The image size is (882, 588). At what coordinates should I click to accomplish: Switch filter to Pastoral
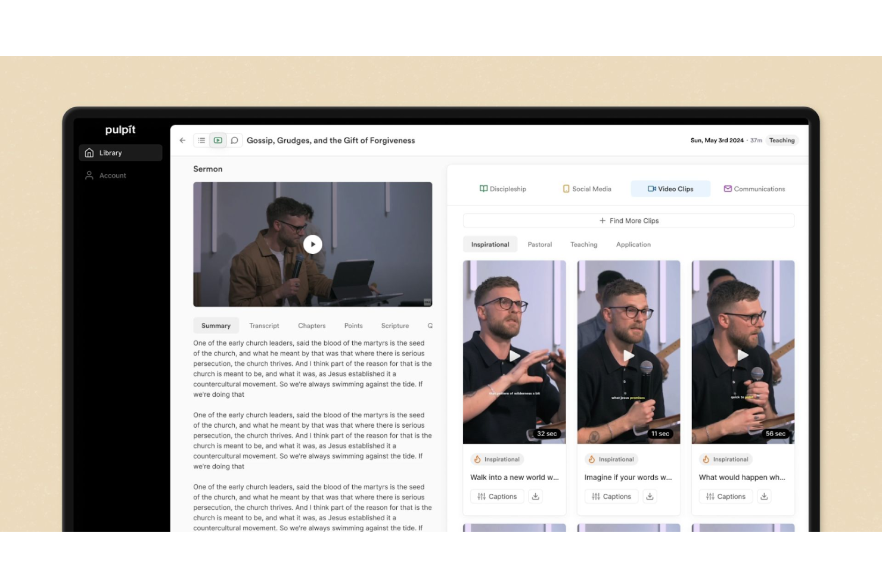(x=539, y=244)
